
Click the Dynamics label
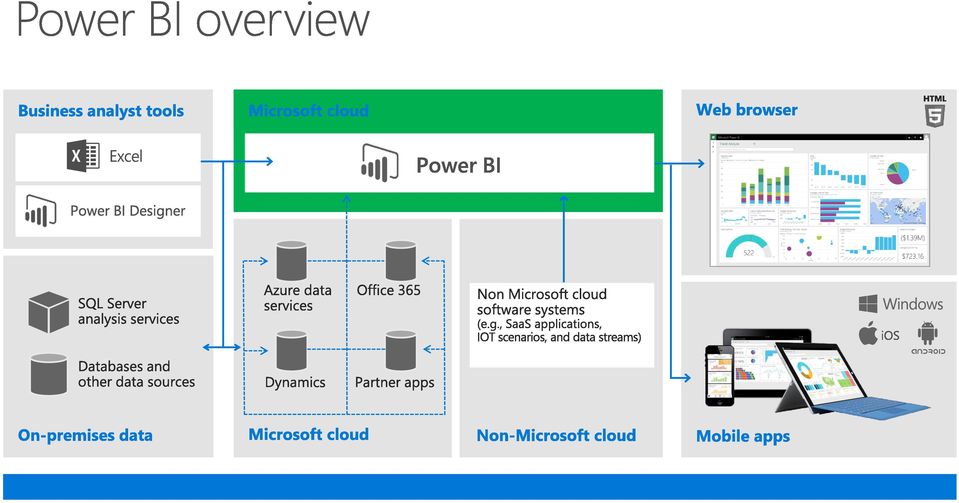[x=295, y=382]
